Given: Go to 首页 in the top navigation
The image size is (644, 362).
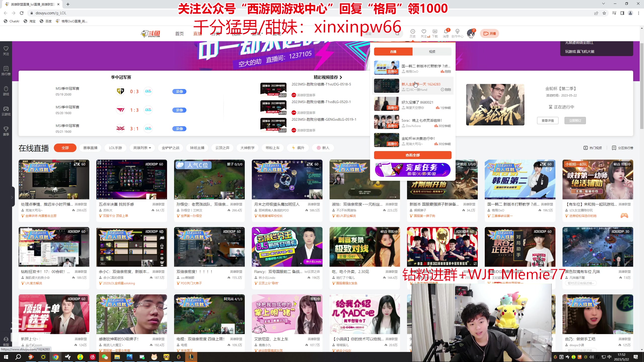Looking at the screenshot, I should click(x=179, y=34).
